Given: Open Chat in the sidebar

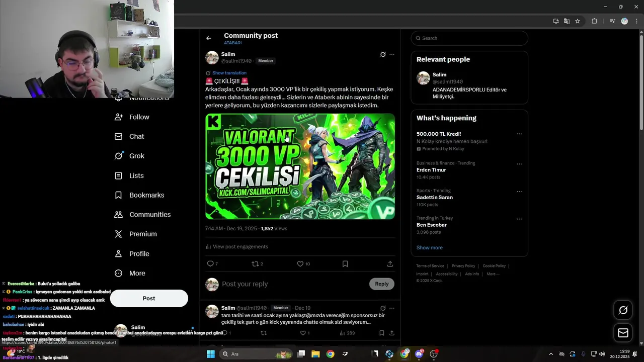Looking at the screenshot, I should (129, 137).
